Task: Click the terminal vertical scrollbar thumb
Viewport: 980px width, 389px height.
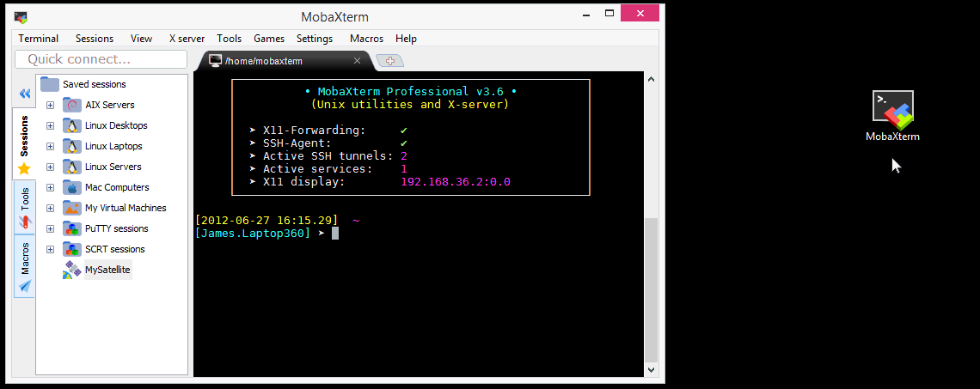Action: point(651,289)
